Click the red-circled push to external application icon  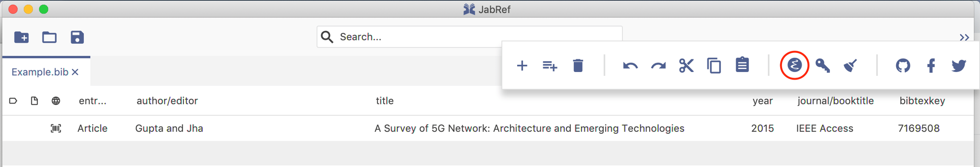click(795, 65)
